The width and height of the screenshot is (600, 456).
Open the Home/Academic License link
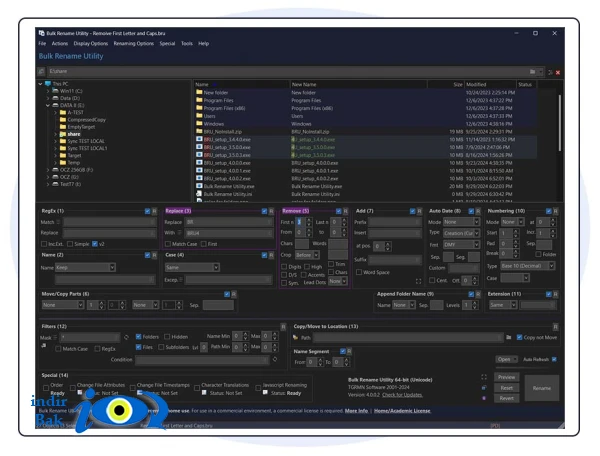coord(402,411)
